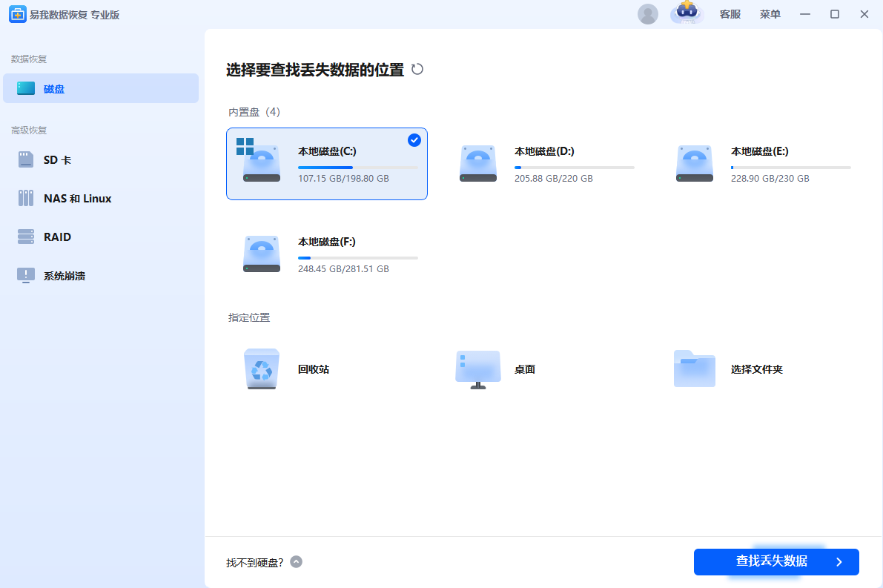883x588 pixels.
Task: Choose 回收站 location label
Action: [313, 369]
